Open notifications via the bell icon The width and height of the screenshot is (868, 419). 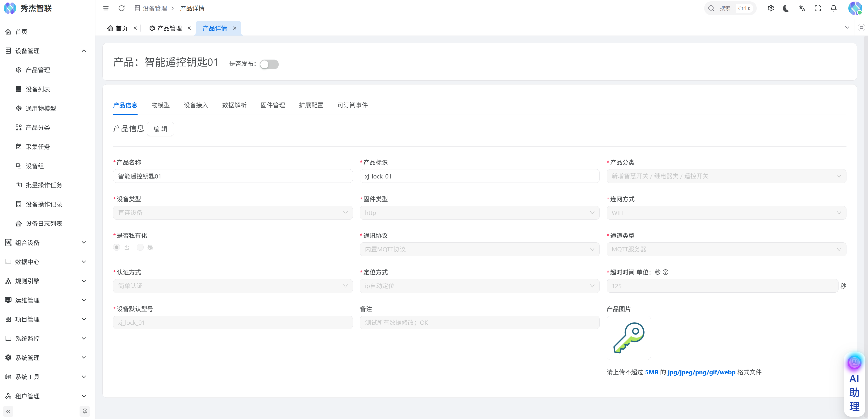pyautogui.click(x=833, y=8)
